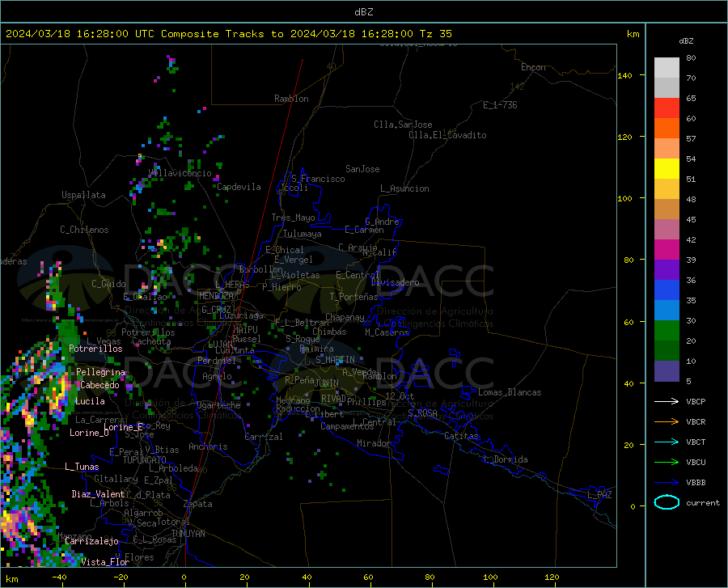Image resolution: width=728 pixels, height=588 pixels.
Task: Select the yellow 54 dBZ color swatch
Action: tap(667, 169)
